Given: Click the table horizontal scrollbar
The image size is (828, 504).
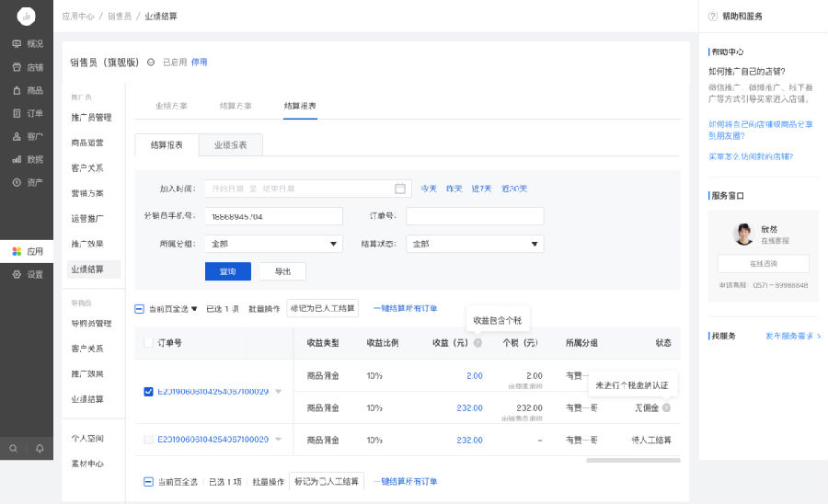Looking at the screenshot, I should [x=633, y=460].
